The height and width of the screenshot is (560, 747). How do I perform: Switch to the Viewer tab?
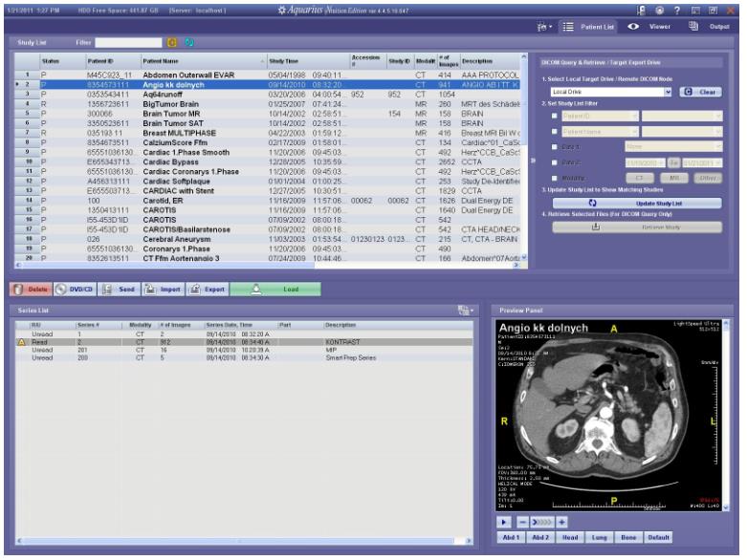coord(649,27)
